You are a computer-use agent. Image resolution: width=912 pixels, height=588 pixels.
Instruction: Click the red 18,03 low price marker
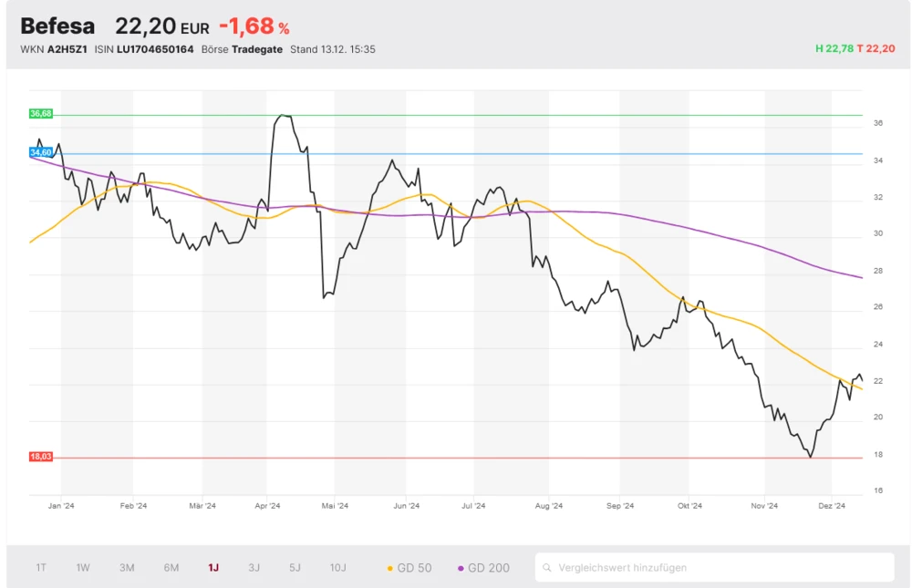(x=41, y=456)
